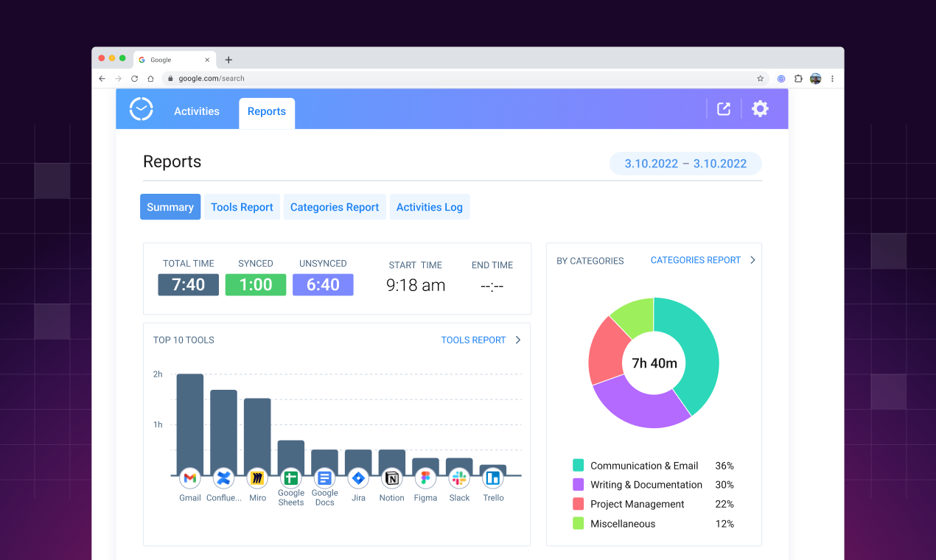Viewport: 936px width, 560px height.
Task: Click the 7h 40m donut center label
Action: tap(654, 363)
